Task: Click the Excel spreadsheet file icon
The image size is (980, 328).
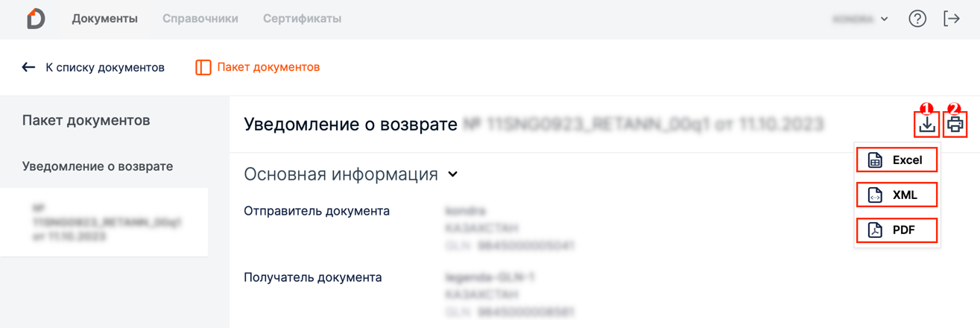Action: point(876,160)
